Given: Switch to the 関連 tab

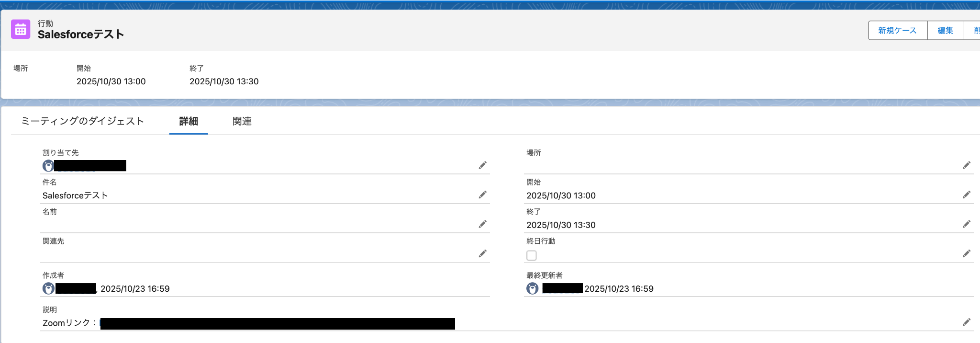Looking at the screenshot, I should pyautogui.click(x=242, y=121).
